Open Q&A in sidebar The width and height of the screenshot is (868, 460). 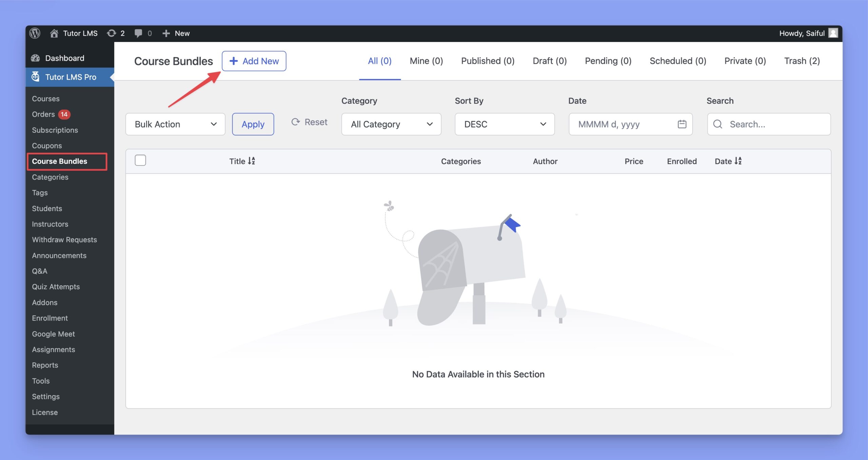[x=39, y=271]
